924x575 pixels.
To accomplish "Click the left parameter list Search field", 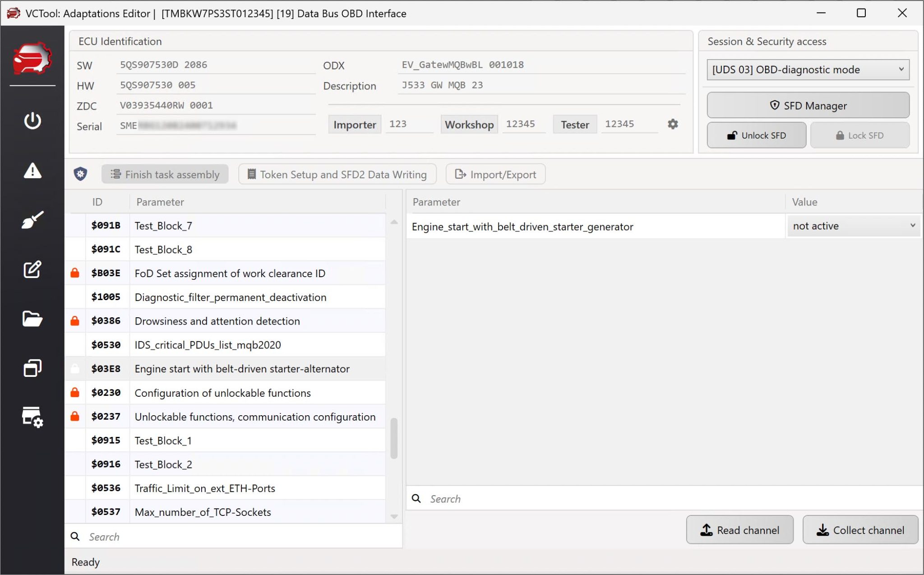I will tap(239, 537).
